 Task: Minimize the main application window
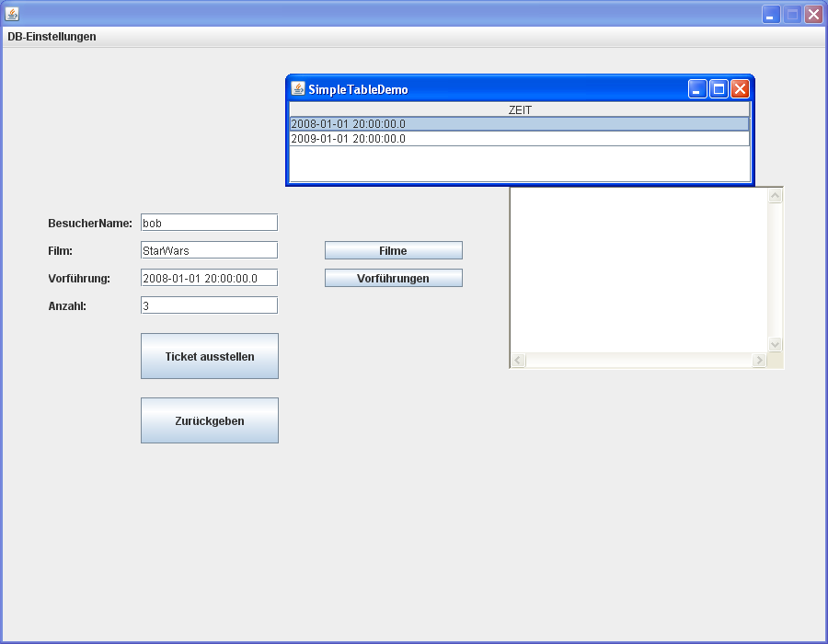coord(771,14)
